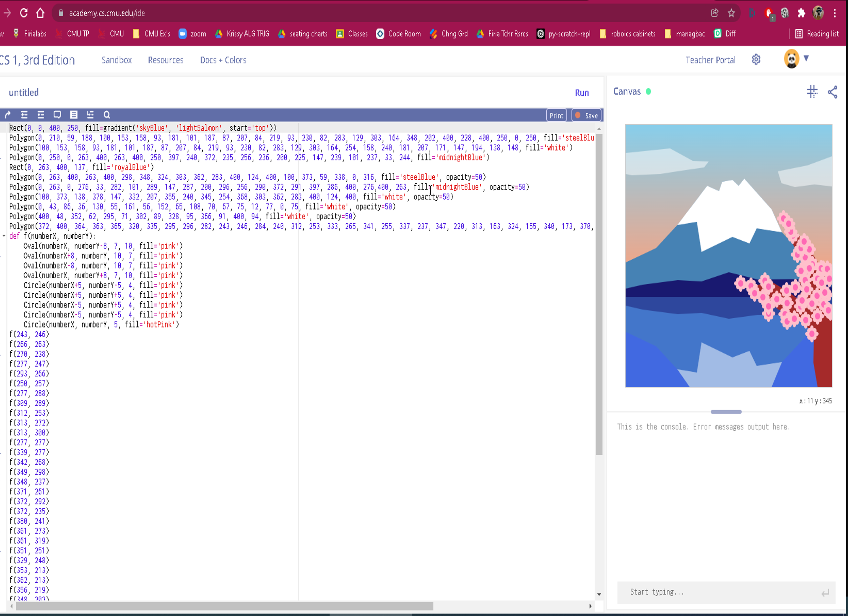Collapse the f function with the fold arrow
Viewport: 848px width, 616px height.
4,236
